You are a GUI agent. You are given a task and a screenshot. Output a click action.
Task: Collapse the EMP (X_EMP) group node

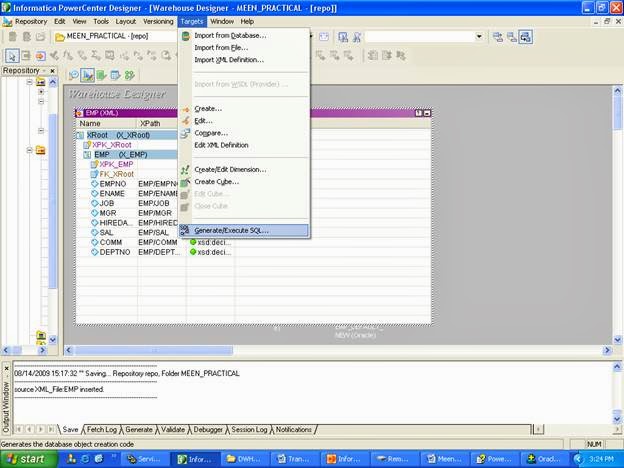87,154
